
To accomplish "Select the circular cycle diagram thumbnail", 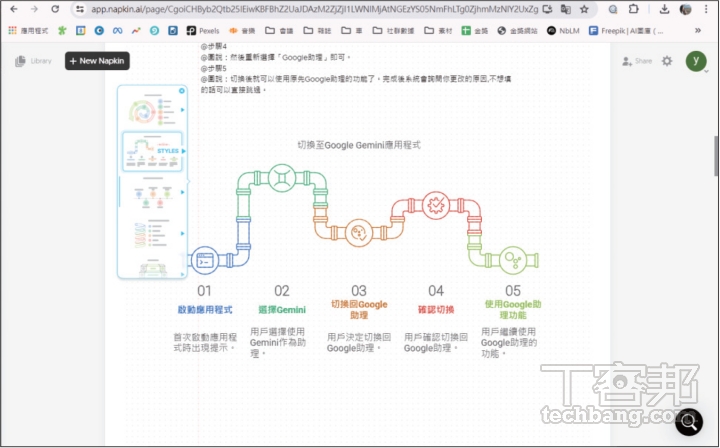I will (152, 110).
